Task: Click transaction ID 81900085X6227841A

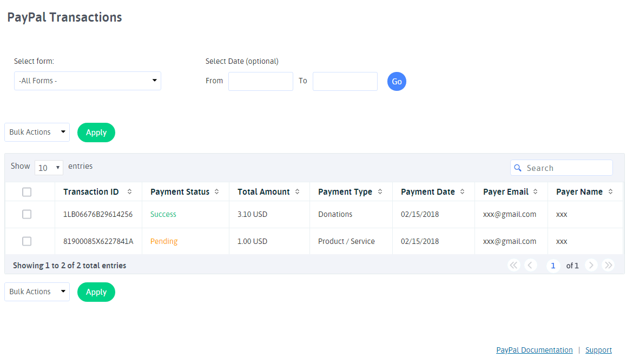Action: pyautogui.click(x=98, y=241)
